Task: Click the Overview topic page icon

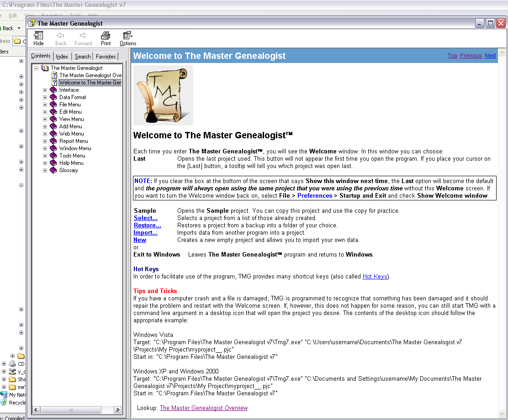Action: click(x=55, y=75)
